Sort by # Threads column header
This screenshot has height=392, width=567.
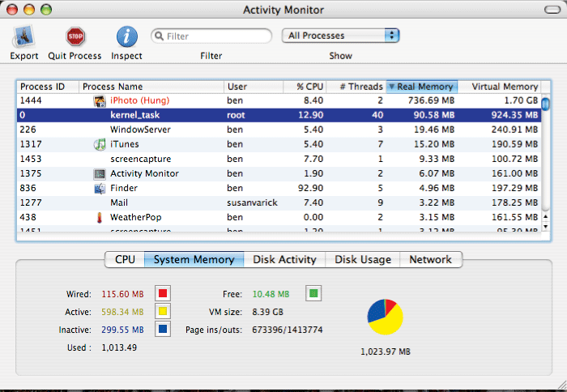[356, 87]
